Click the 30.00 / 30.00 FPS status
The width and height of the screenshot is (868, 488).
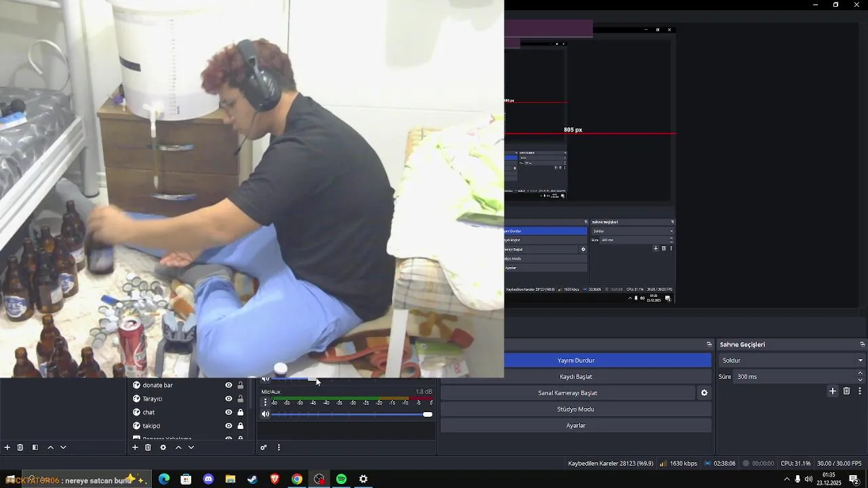840,464
